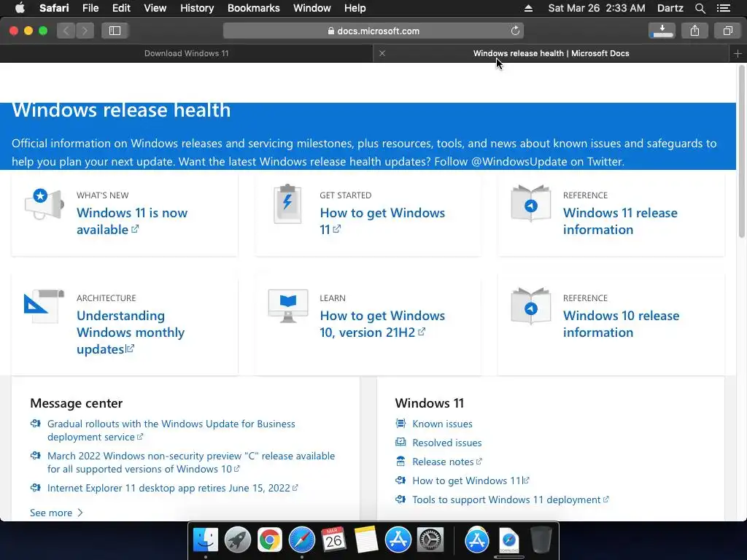Open the Window menu
This screenshot has width=747, height=560.
click(312, 8)
